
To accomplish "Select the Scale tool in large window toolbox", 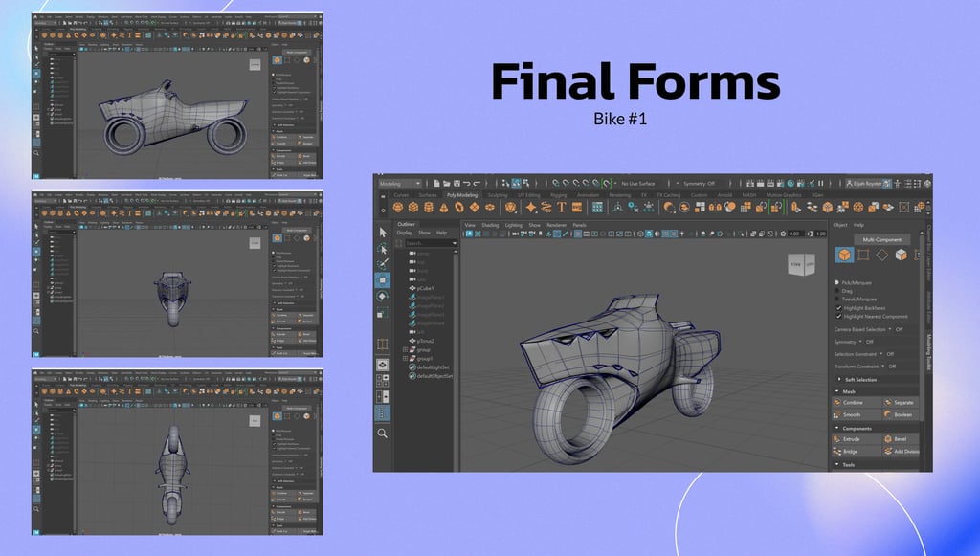I will coord(383,312).
